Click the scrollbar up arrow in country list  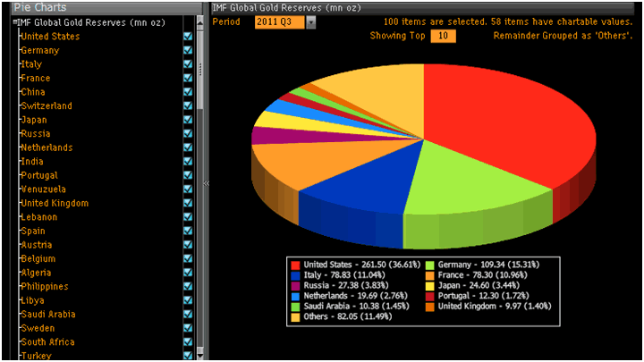pyautogui.click(x=200, y=22)
